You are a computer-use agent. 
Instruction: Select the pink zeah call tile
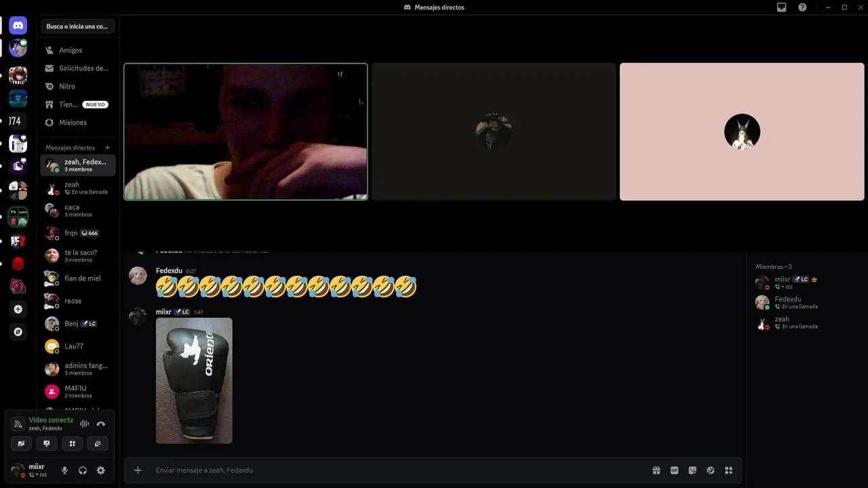(742, 131)
